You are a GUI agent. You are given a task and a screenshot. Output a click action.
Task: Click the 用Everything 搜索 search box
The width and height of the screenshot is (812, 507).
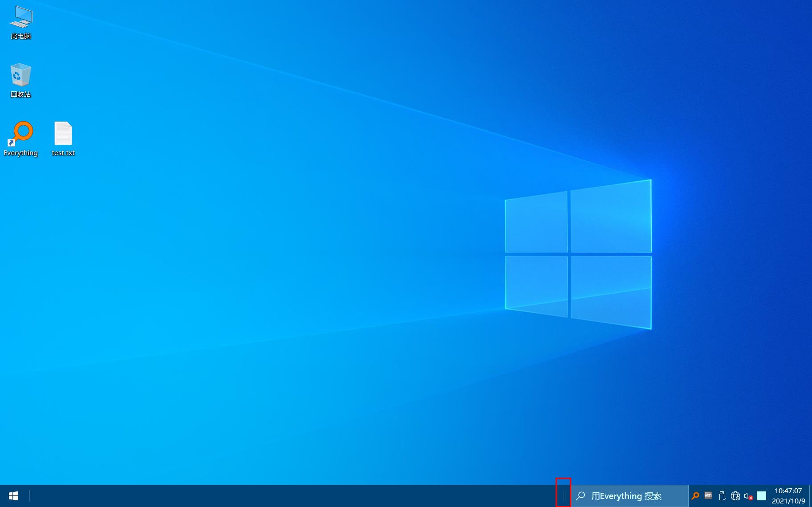click(x=629, y=496)
